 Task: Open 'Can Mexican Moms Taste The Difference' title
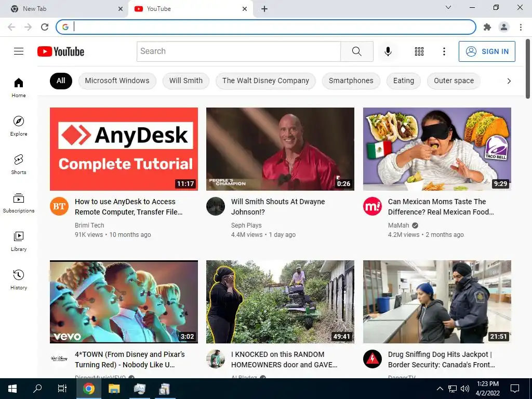[441, 207]
